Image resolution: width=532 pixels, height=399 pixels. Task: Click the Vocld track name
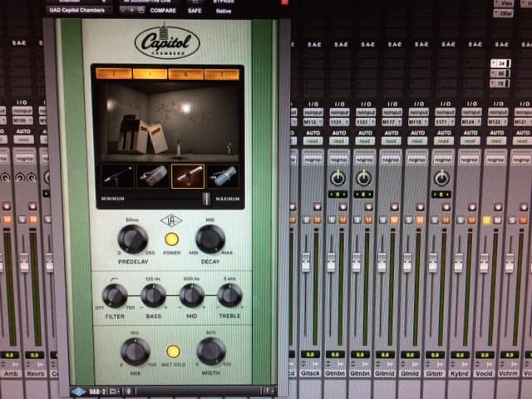pos(484,373)
